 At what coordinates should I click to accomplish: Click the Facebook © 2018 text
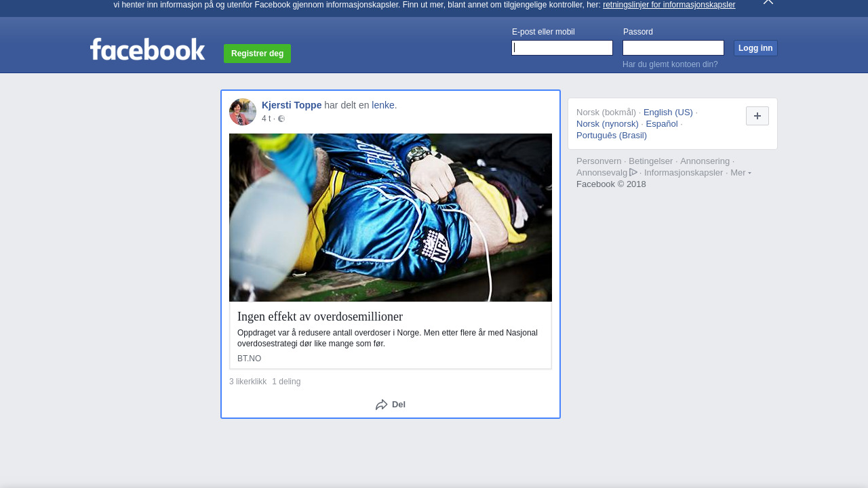pyautogui.click(x=611, y=184)
